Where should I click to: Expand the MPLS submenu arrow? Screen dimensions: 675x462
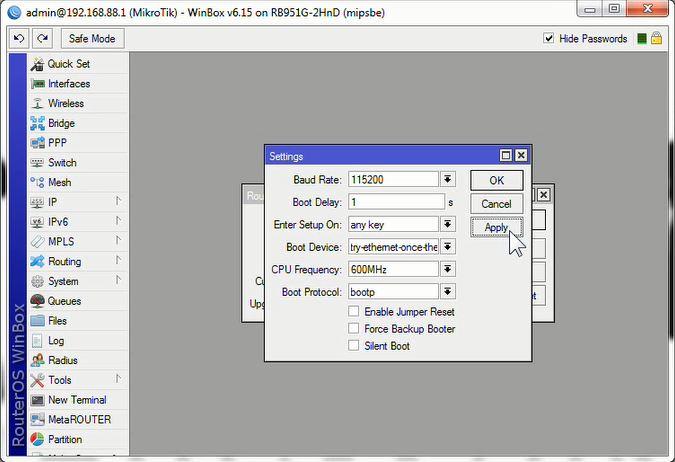[x=118, y=241]
